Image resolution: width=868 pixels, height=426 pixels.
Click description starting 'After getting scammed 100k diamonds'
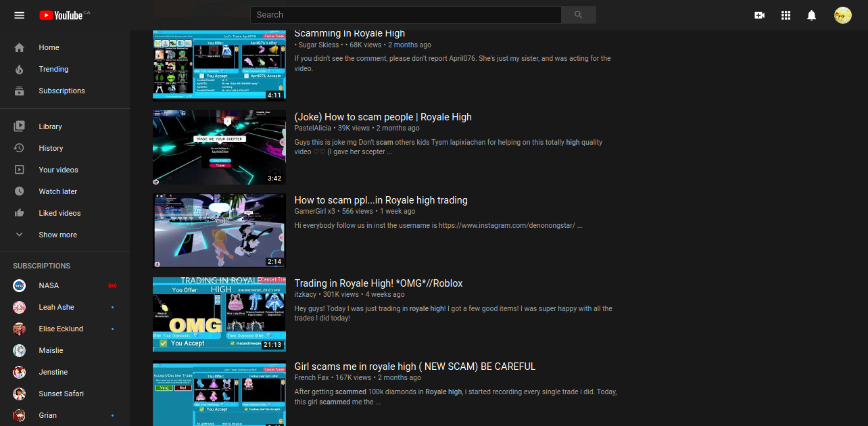[456, 396]
